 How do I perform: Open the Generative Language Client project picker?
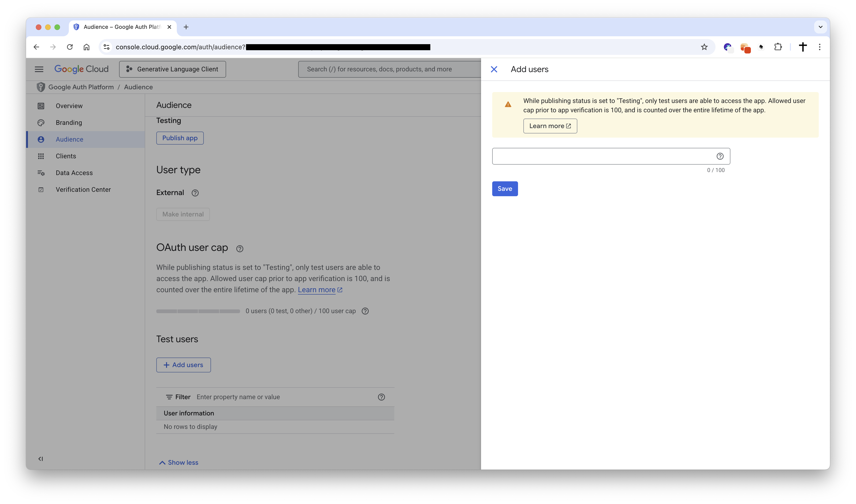coord(172,69)
